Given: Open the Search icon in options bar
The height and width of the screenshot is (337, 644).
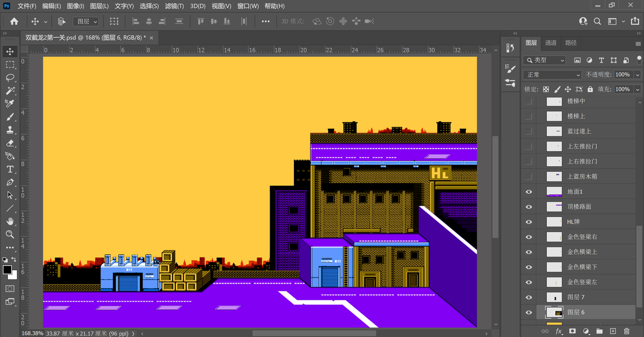Looking at the screenshot, I should pyautogui.click(x=597, y=21).
